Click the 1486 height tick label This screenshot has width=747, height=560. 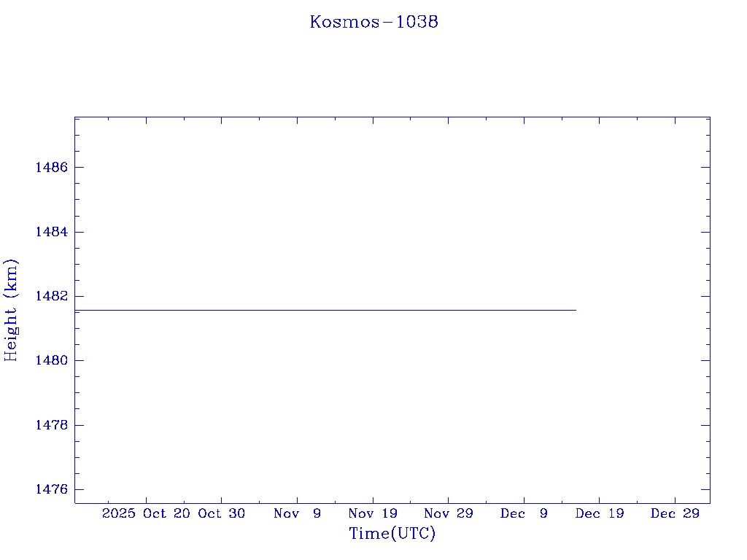coord(51,167)
